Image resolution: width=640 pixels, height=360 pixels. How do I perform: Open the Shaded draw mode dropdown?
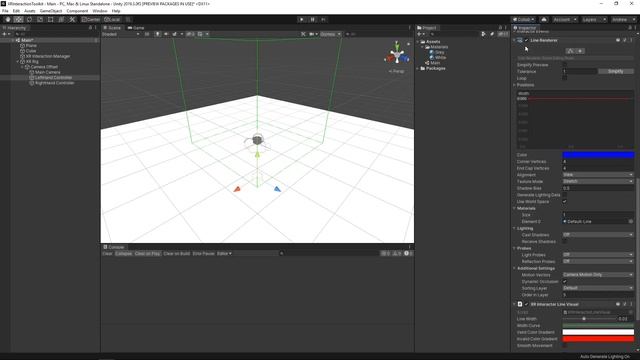[x=121, y=34]
